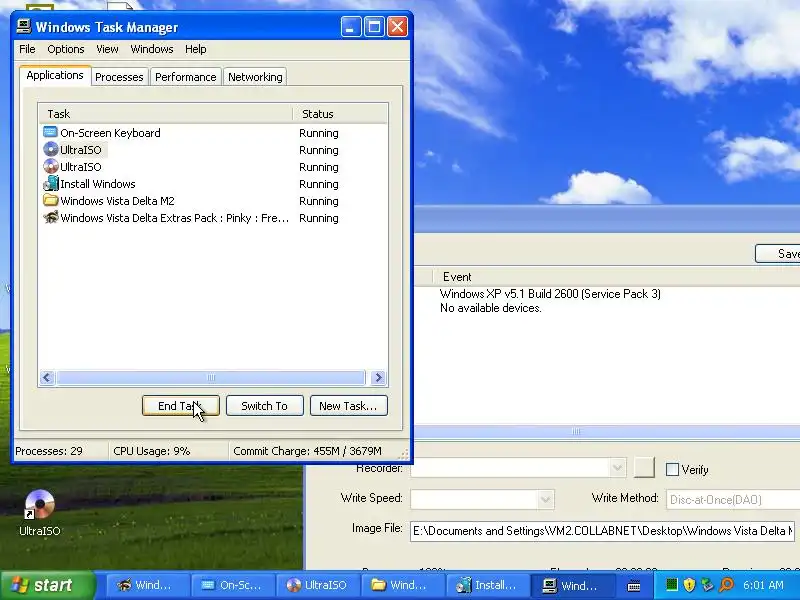Expand the Write Speed dropdown
Image resolution: width=800 pixels, height=600 pixels.
[545, 499]
